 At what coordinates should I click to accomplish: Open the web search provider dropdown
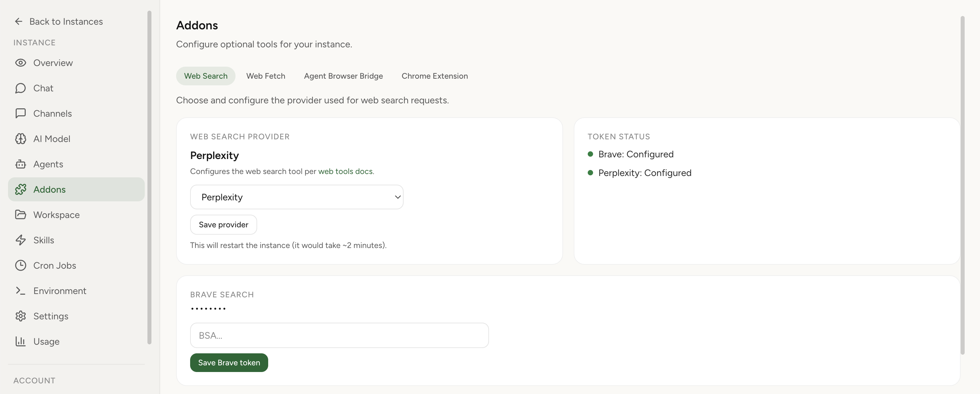297,197
